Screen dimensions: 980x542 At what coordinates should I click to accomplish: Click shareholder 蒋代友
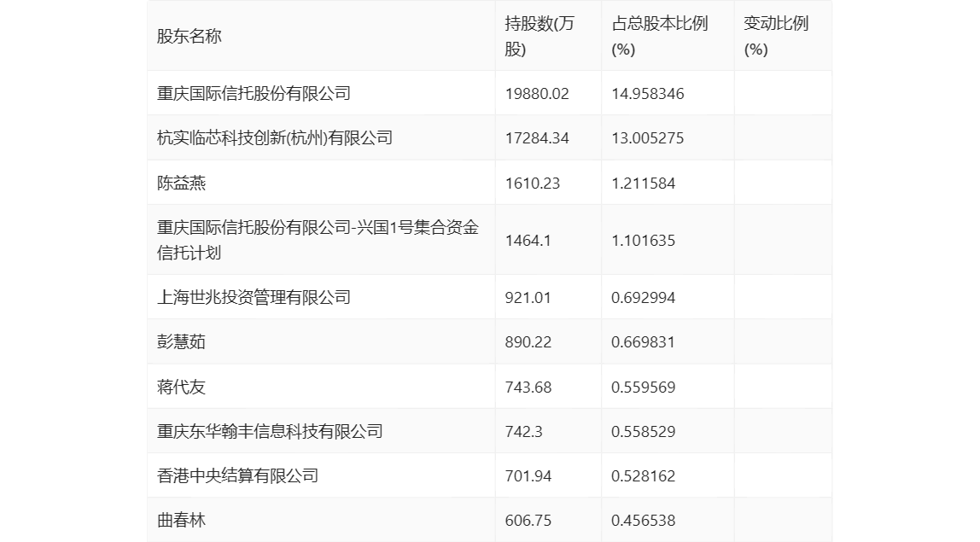181,387
